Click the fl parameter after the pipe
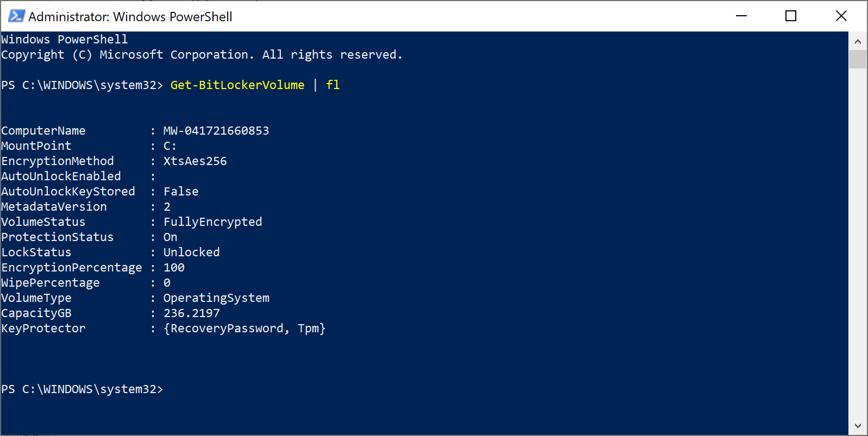This screenshot has height=436, width=868. tap(332, 85)
